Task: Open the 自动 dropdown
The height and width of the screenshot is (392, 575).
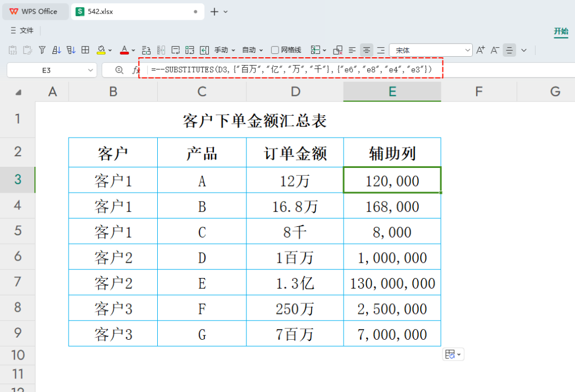Action: [253, 50]
